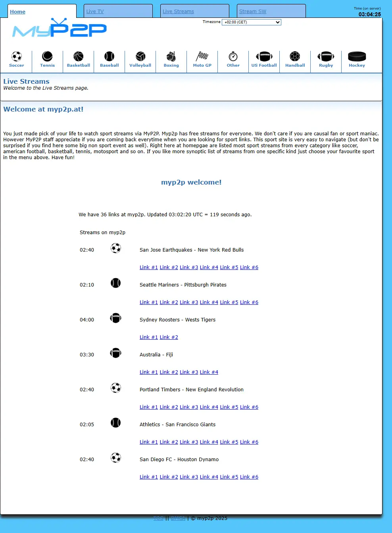Click the Australia - Fiji match title
Image resolution: width=392 pixels, height=533 pixels.
pos(156,355)
